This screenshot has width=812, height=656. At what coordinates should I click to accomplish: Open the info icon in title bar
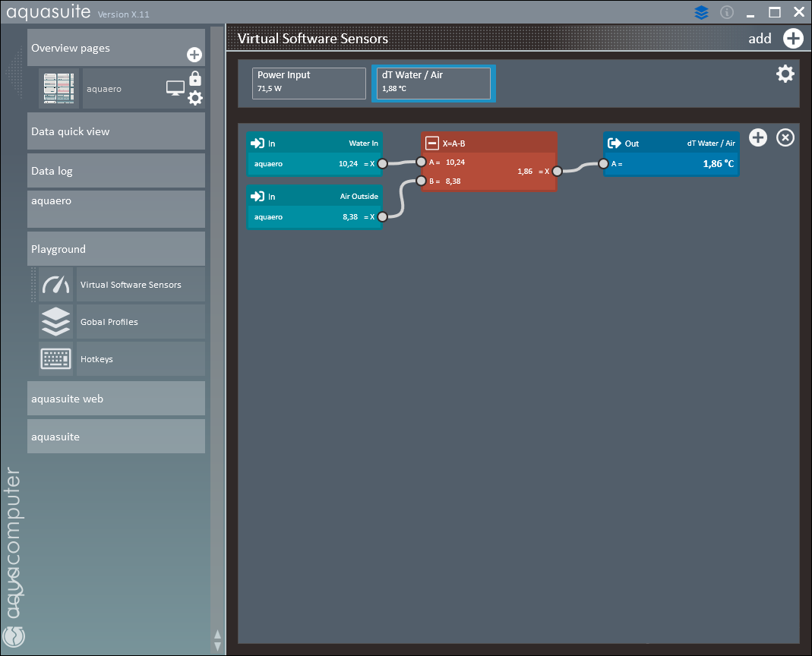click(727, 12)
